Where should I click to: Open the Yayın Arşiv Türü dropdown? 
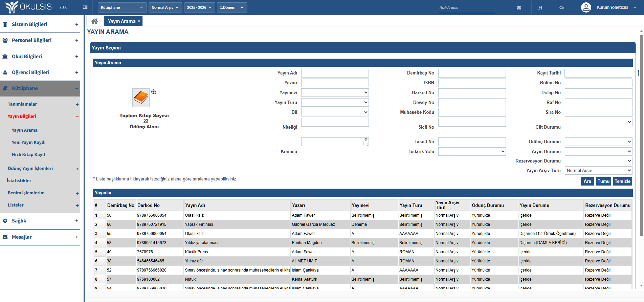pyautogui.click(x=598, y=170)
